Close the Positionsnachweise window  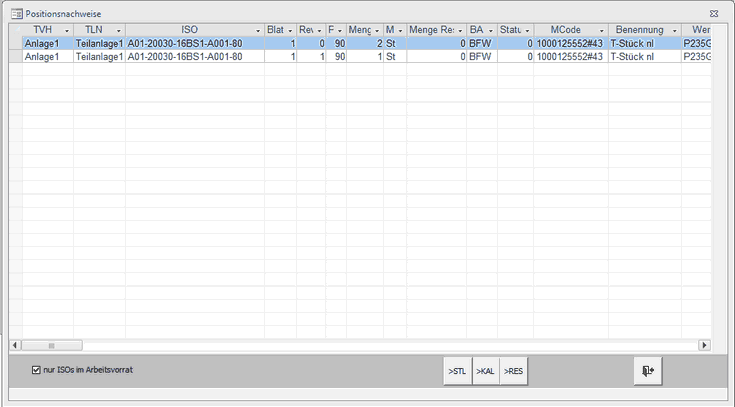pos(713,14)
